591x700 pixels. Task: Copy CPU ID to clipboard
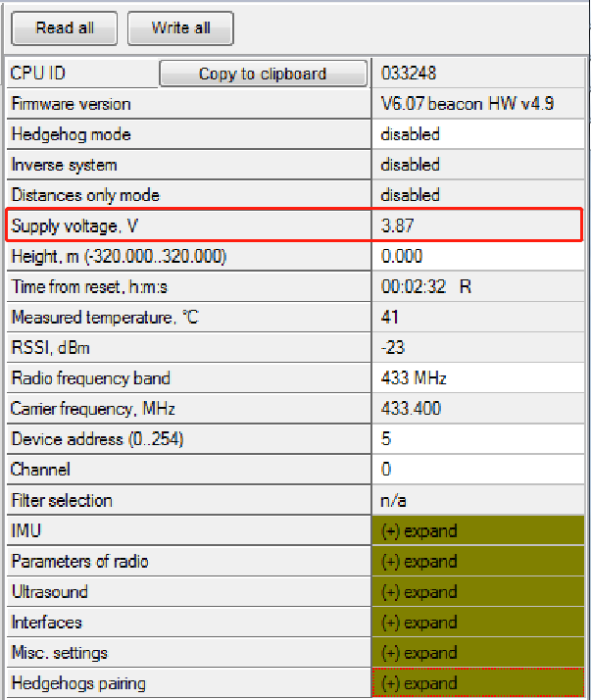(x=262, y=74)
